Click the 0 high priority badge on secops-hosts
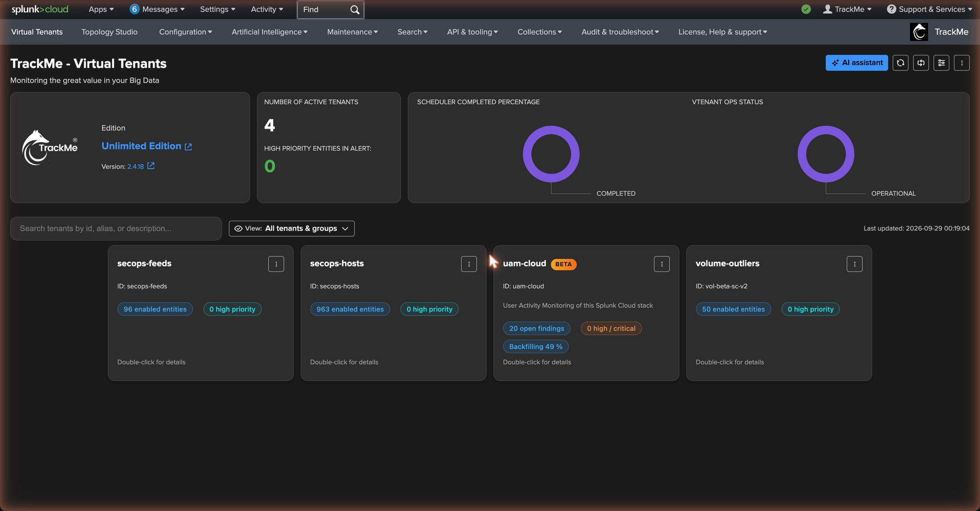 click(429, 309)
